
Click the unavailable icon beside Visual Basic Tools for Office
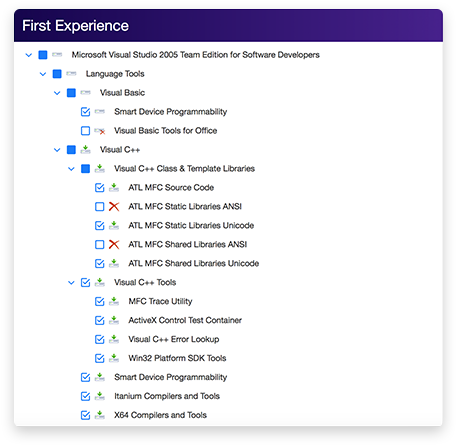[100, 131]
